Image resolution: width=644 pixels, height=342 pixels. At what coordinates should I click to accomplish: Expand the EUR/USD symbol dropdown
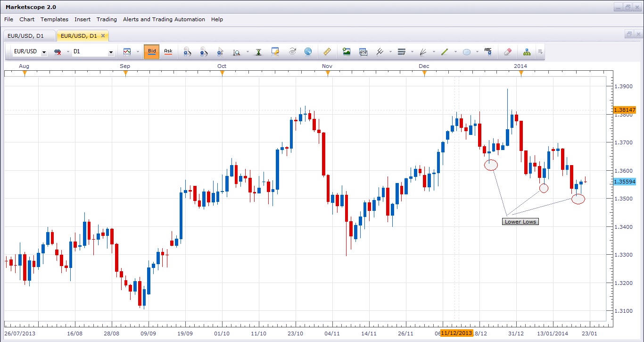pos(44,52)
